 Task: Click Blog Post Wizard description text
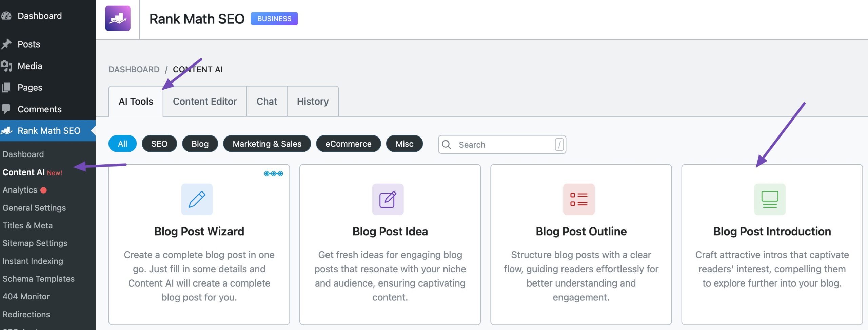[x=199, y=276]
